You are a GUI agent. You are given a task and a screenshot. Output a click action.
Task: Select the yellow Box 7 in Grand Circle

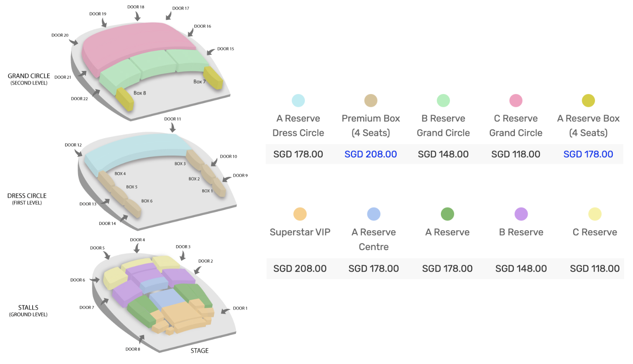(213, 78)
